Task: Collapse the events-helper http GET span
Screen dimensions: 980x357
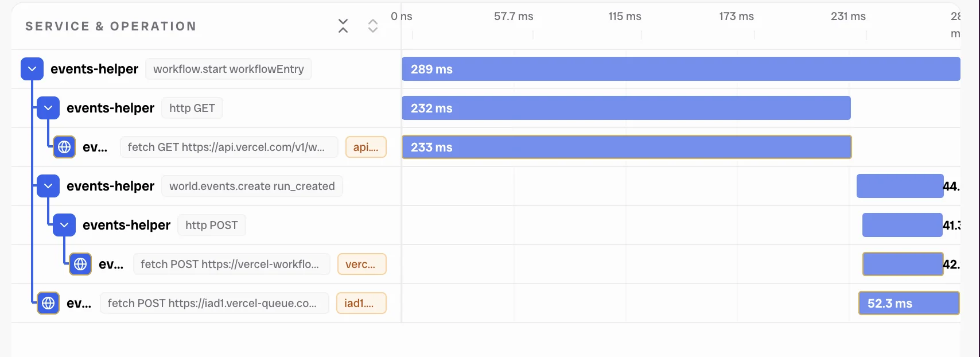Action: tap(48, 108)
